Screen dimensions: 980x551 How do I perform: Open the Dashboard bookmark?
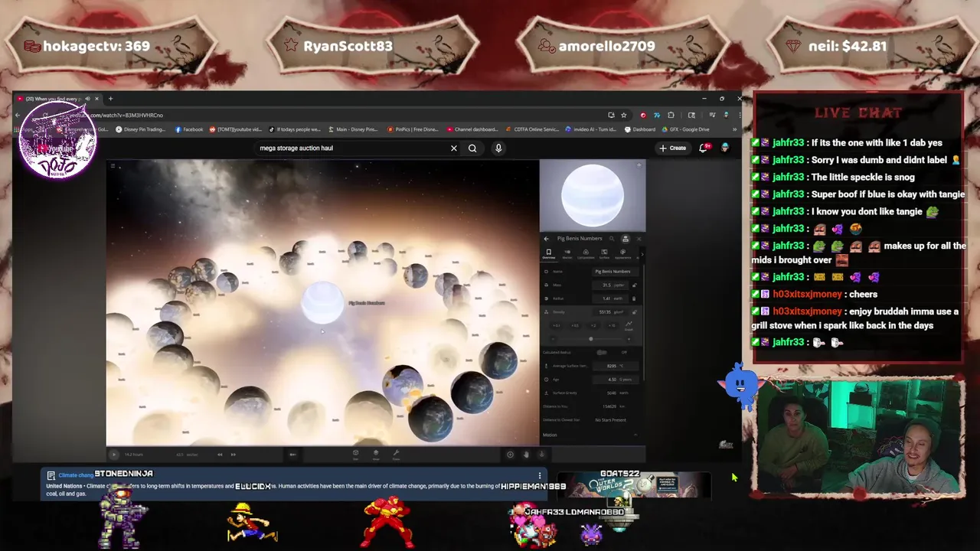tap(640, 129)
